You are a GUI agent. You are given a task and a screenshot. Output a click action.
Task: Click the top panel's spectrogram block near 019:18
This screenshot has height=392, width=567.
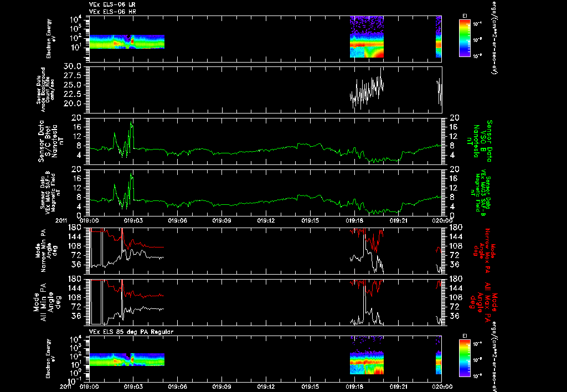pyautogui.click(x=367, y=37)
